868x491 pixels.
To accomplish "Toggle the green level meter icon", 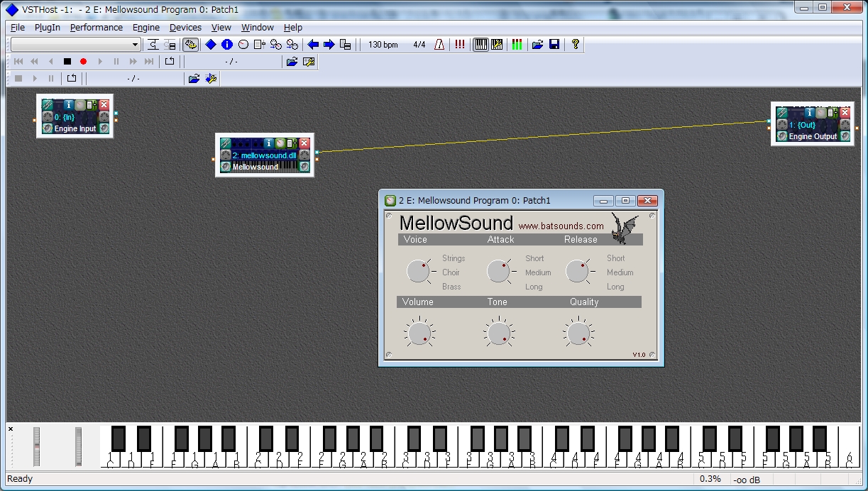I will [517, 45].
